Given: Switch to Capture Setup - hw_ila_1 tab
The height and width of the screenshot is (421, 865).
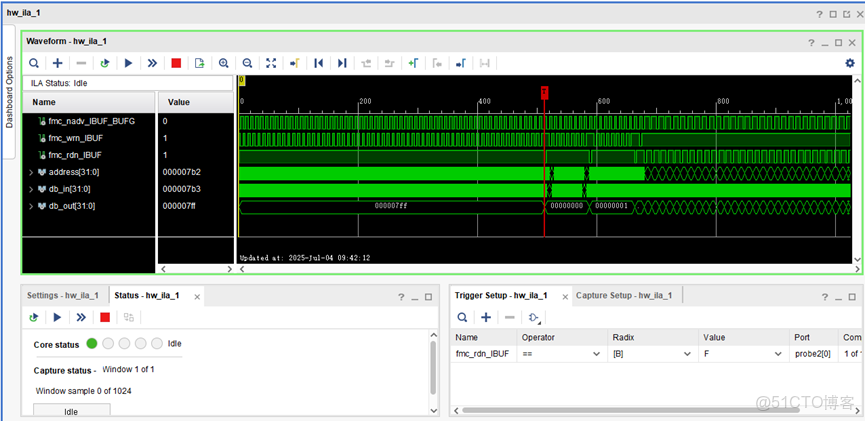Looking at the screenshot, I should pos(624,295).
